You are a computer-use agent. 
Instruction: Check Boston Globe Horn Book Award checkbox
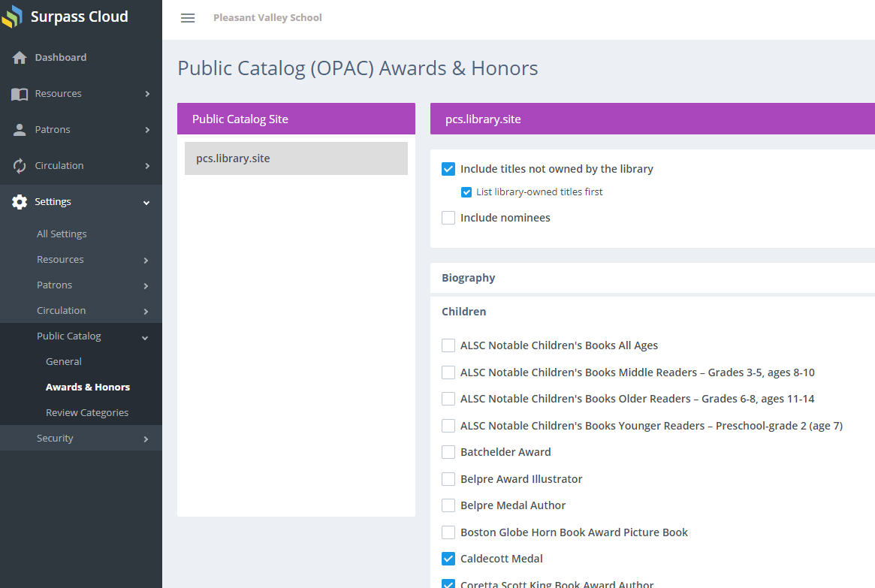point(448,532)
